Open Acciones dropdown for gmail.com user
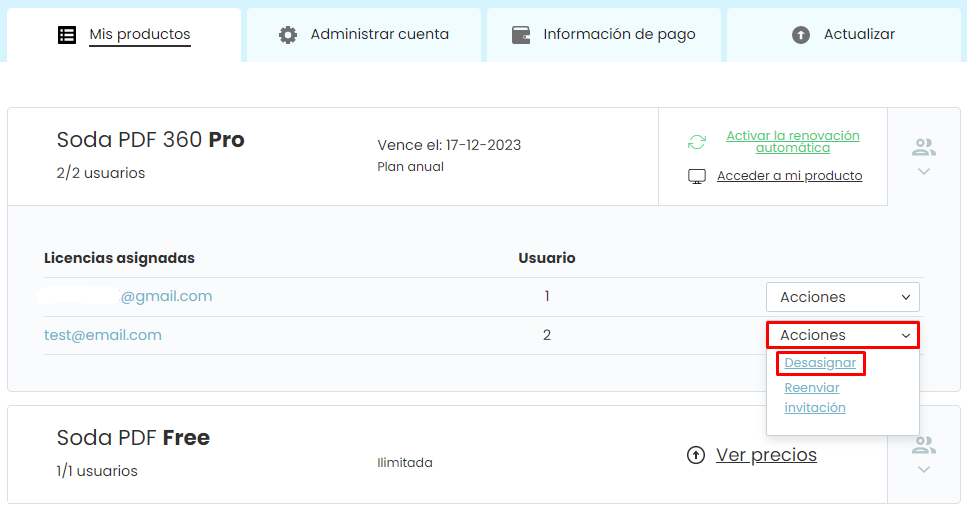 (x=842, y=297)
